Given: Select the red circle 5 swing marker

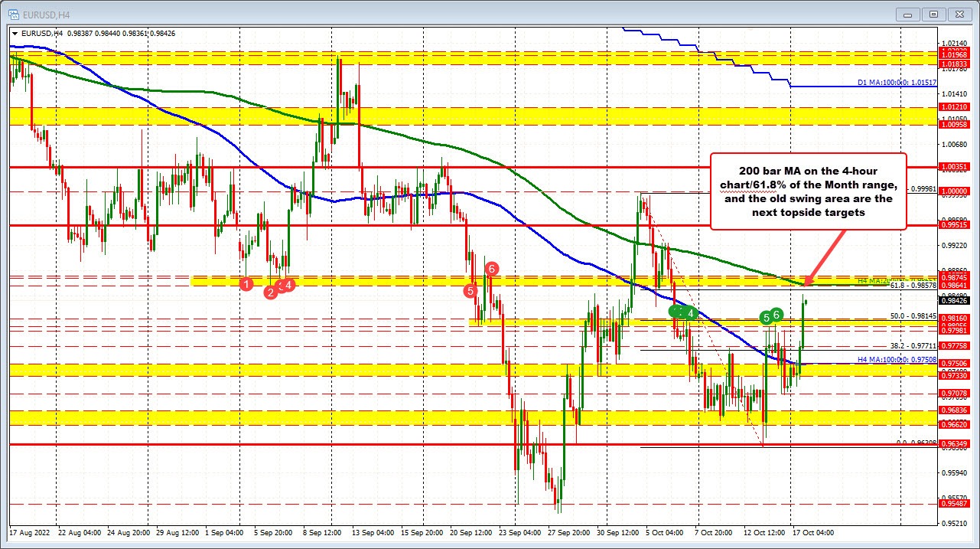Looking at the screenshot, I should tap(469, 291).
